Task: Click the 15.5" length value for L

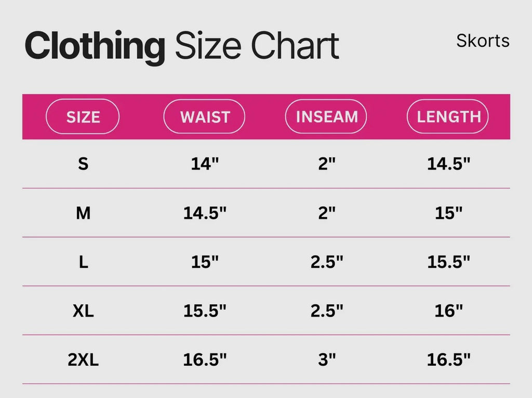Action: coord(448,262)
